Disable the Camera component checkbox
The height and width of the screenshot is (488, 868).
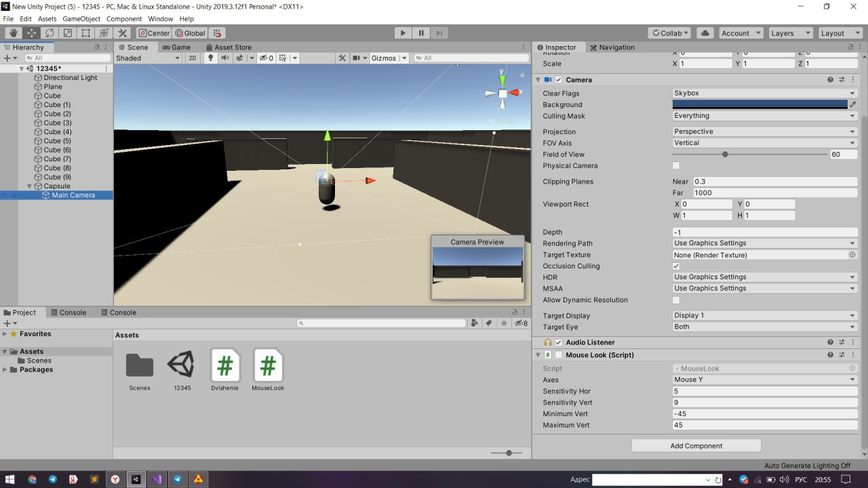click(x=559, y=79)
